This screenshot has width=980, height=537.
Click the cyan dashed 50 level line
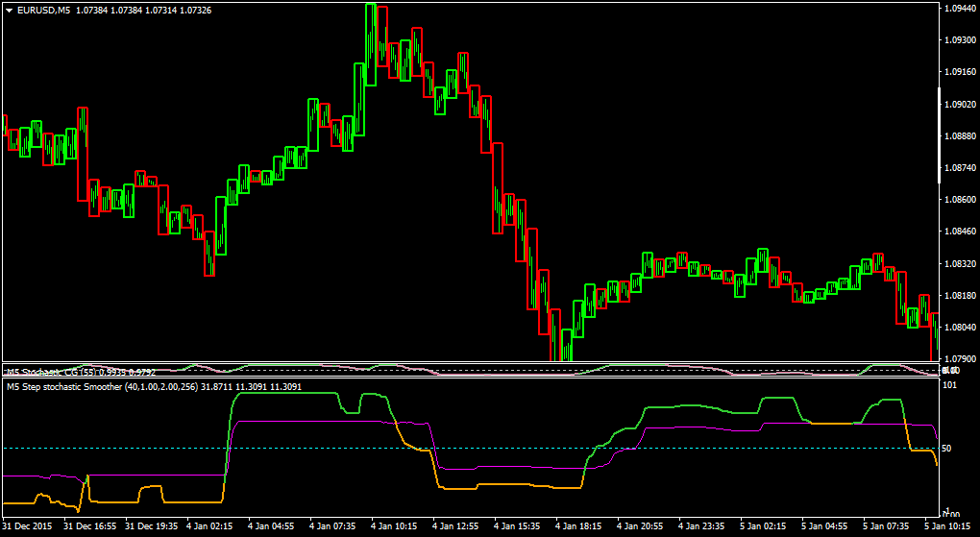[x=470, y=449]
